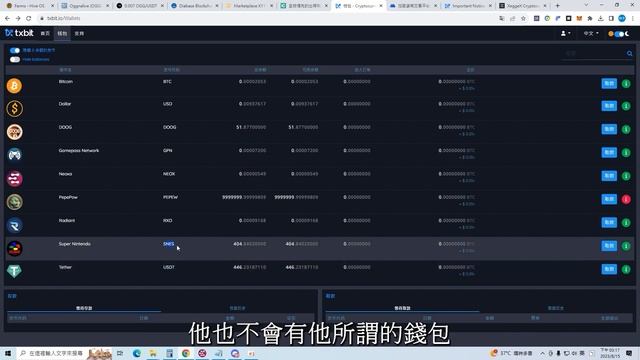Click the Super Nintendo coin icon

14,248
